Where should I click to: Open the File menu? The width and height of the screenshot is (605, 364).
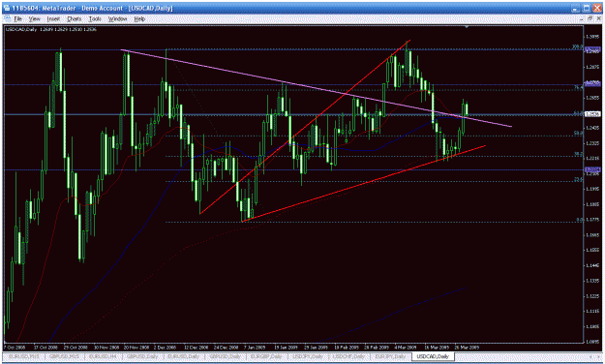click(x=17, y=18)
